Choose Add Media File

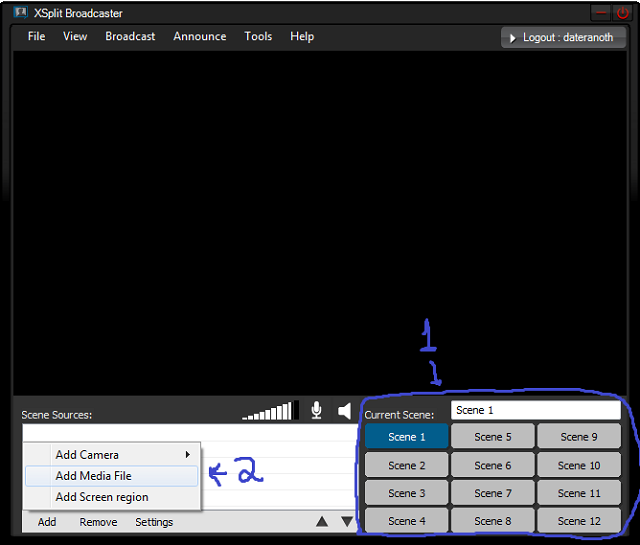tap(112, 476)
